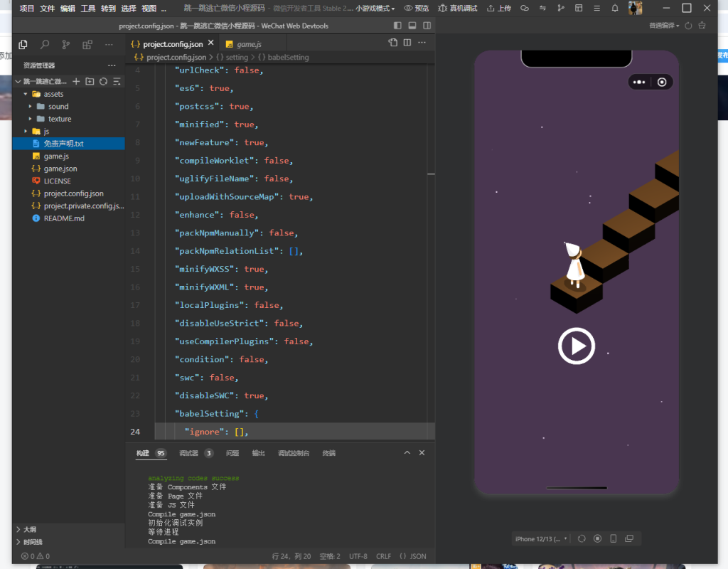The width and height of the screenshot is (728, 569).
Task: Open the cloud development icon
Action: (x=524, y=9)
